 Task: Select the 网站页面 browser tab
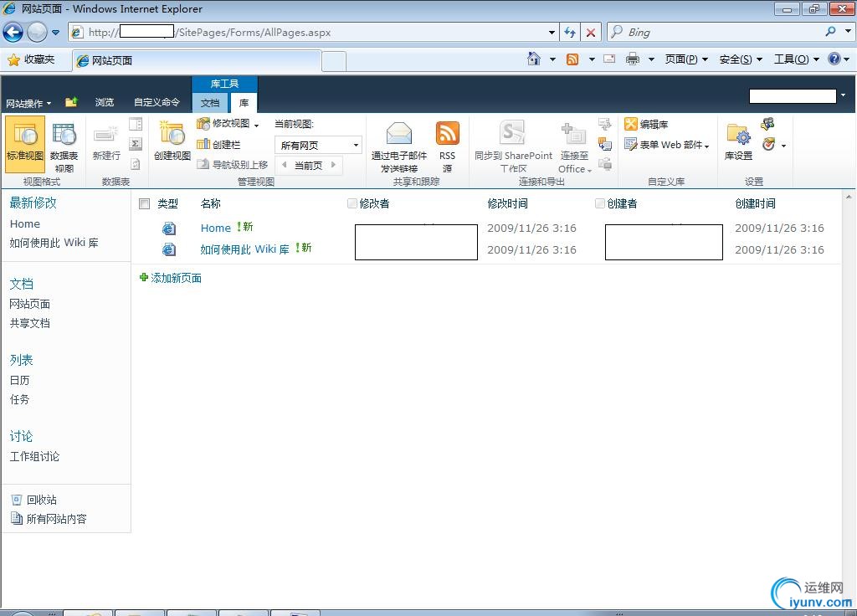197,60
